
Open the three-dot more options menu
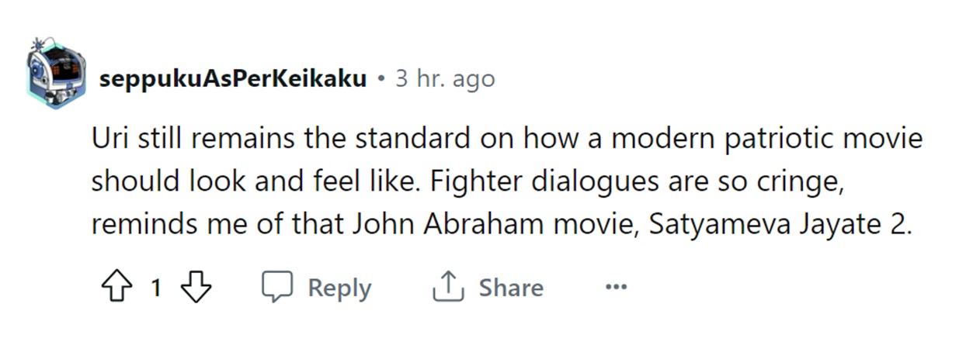pyautogui.click(x=616, y=288)
